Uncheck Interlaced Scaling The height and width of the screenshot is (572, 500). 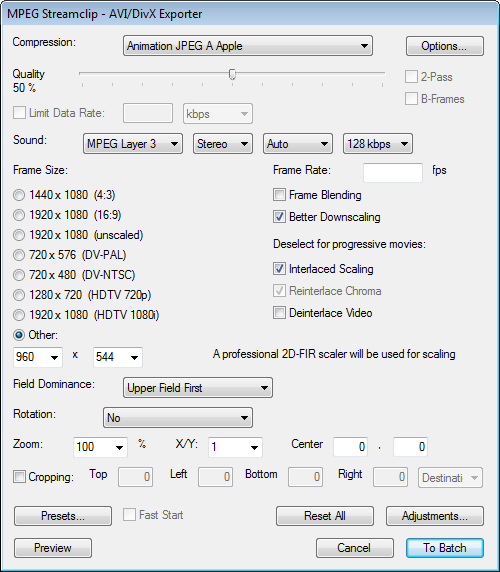(x=279, y=269)
